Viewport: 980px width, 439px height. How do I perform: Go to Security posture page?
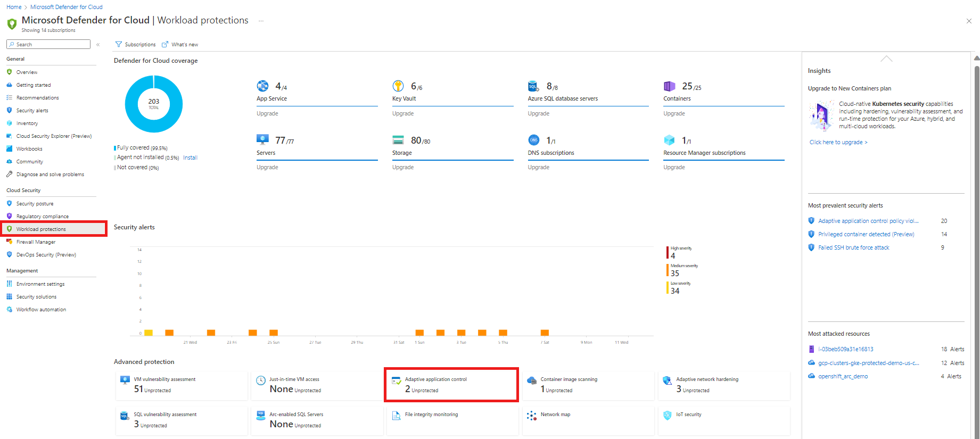tap(35, 204)
